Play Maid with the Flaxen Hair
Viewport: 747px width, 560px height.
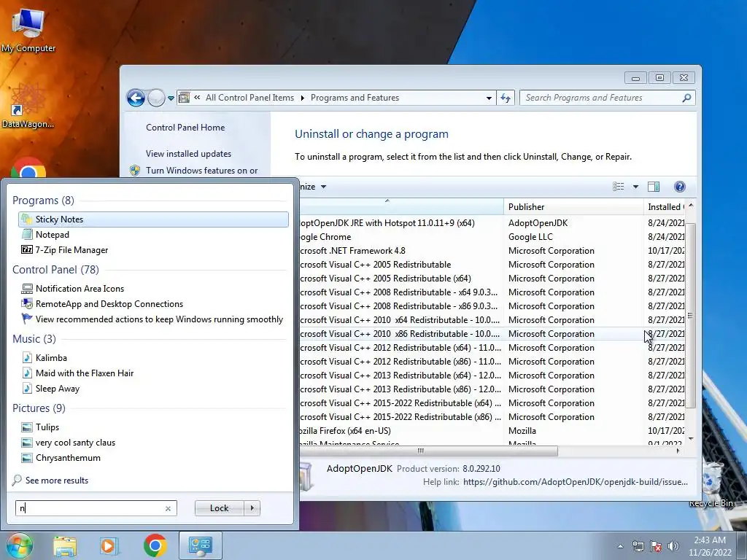77,373
